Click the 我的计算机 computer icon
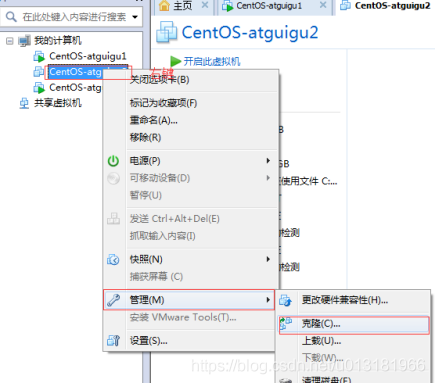Screen dimensions: 435x384 click(x=25, y=41)
